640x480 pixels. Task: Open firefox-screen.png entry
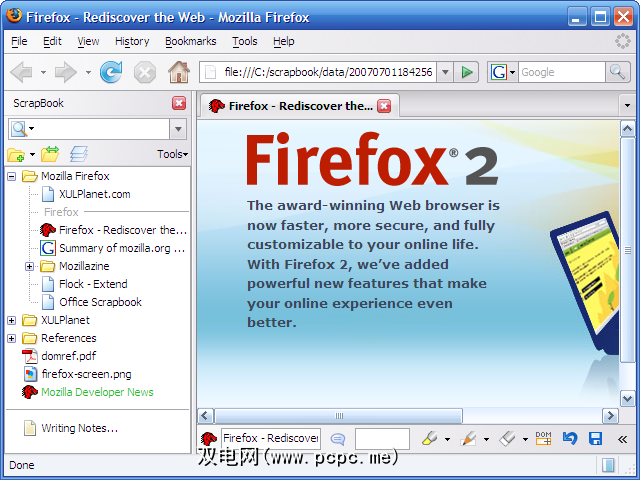click(x=86, y=374)
